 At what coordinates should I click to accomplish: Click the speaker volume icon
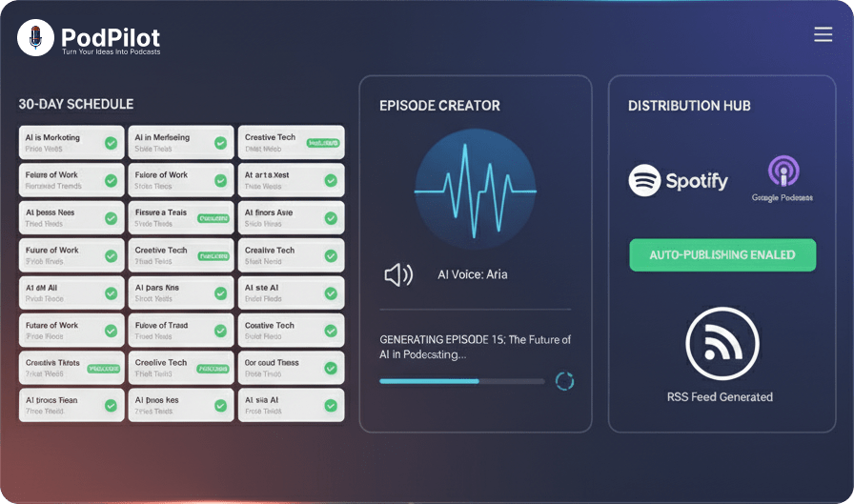(x=397, y=275)
